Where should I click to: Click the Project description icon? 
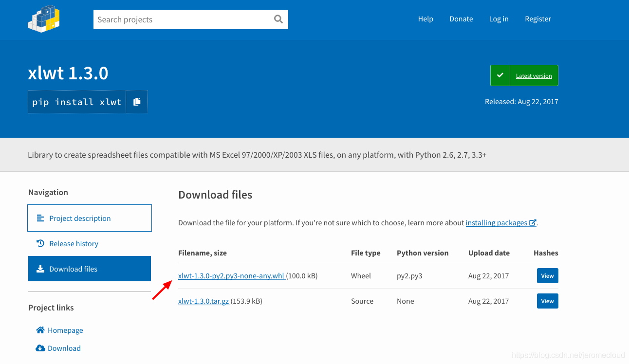(40, 218)
